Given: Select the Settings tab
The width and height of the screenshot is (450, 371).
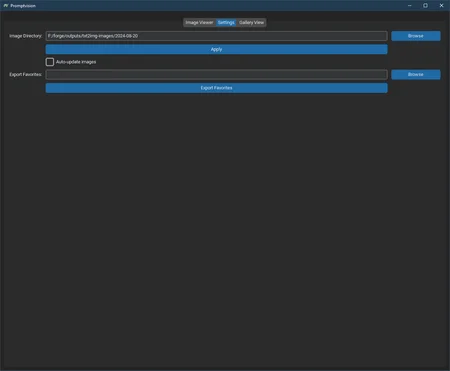Looking at the screenshot, I should (x=226, y=22).
